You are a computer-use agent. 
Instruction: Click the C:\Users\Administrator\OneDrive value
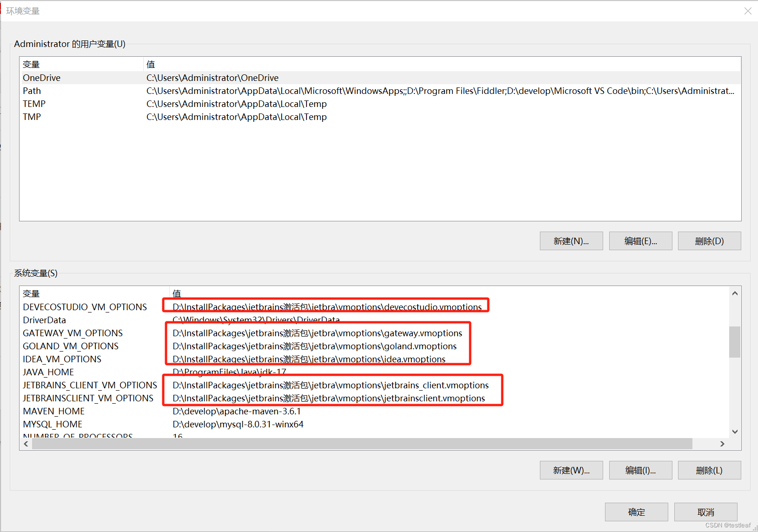(213, 78)
